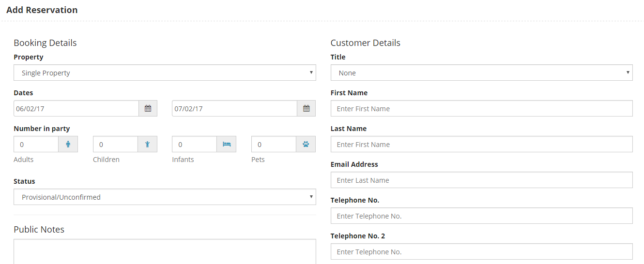Click the Infants bed icon
Screen dimensions: 644x264
point(227,144)
